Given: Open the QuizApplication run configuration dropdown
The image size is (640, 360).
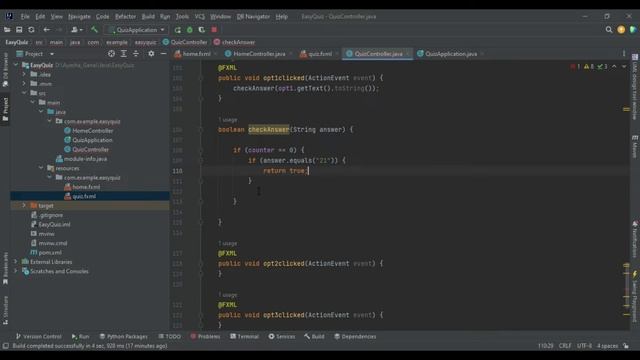Looking at the screenshot, I should 136,30.
